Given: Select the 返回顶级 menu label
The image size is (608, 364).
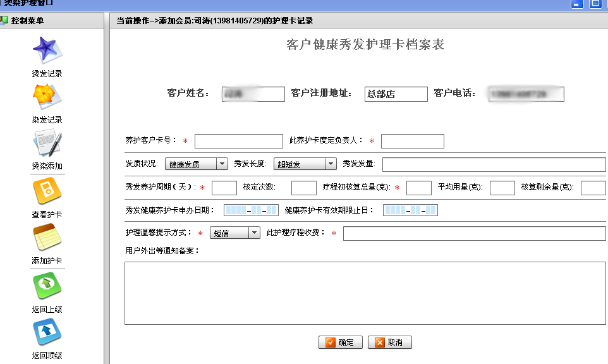Looking at the screenshot, I should pos(47,356).
